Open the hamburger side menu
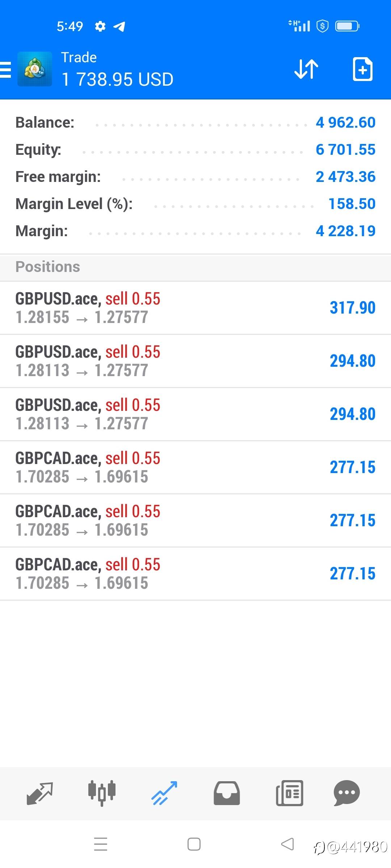This screenshot has height=868, width=391. tap(6, 69)
